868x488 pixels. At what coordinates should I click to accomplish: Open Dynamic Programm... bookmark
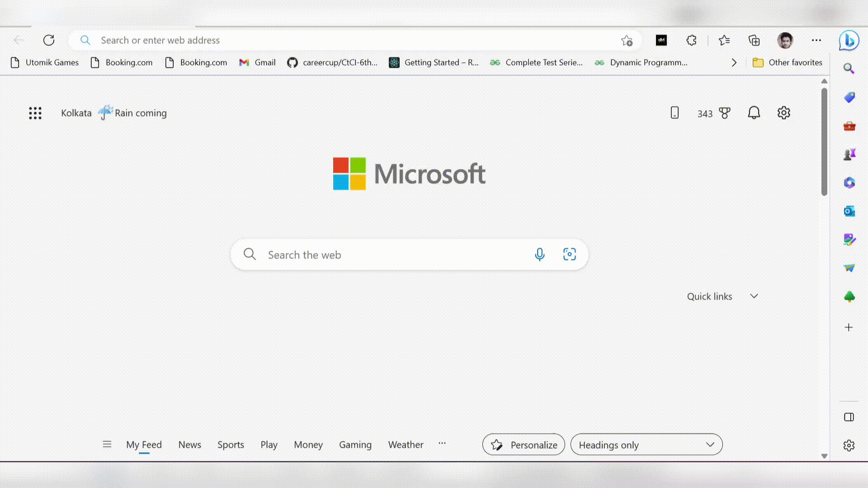pyautogui.click(x=641, y=62)
